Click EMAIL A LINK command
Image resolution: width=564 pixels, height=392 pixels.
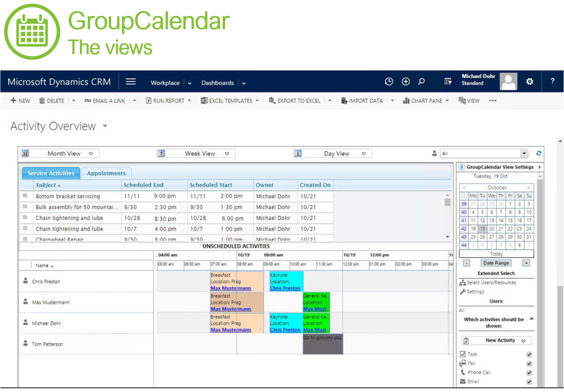click(x=105, y=100)
